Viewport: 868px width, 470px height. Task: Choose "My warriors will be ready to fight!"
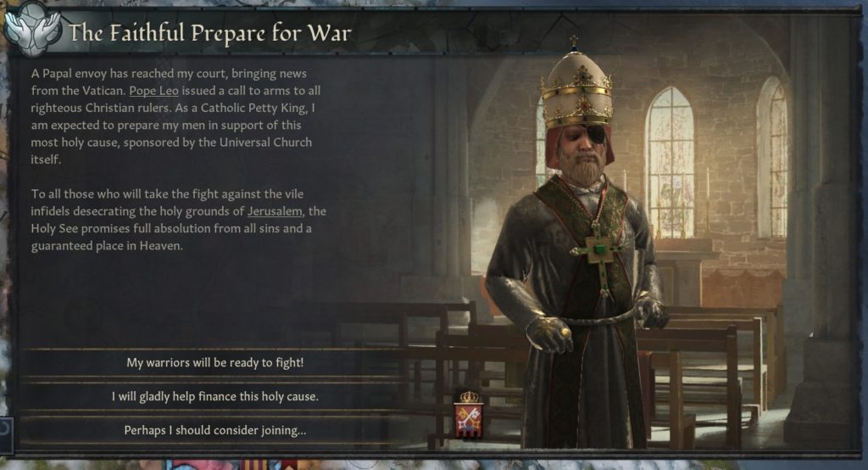[214, 362]
